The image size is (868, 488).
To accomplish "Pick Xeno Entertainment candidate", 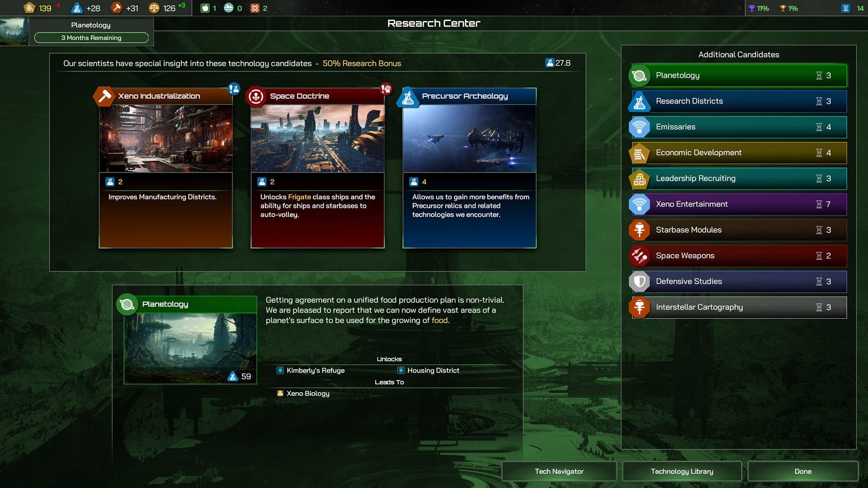I will (x=739, y=204).
